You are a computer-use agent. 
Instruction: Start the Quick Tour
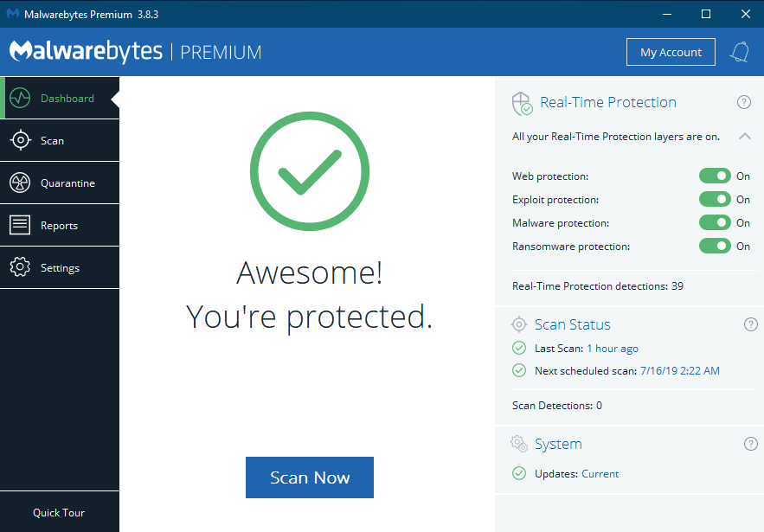[x=59, y=512]
